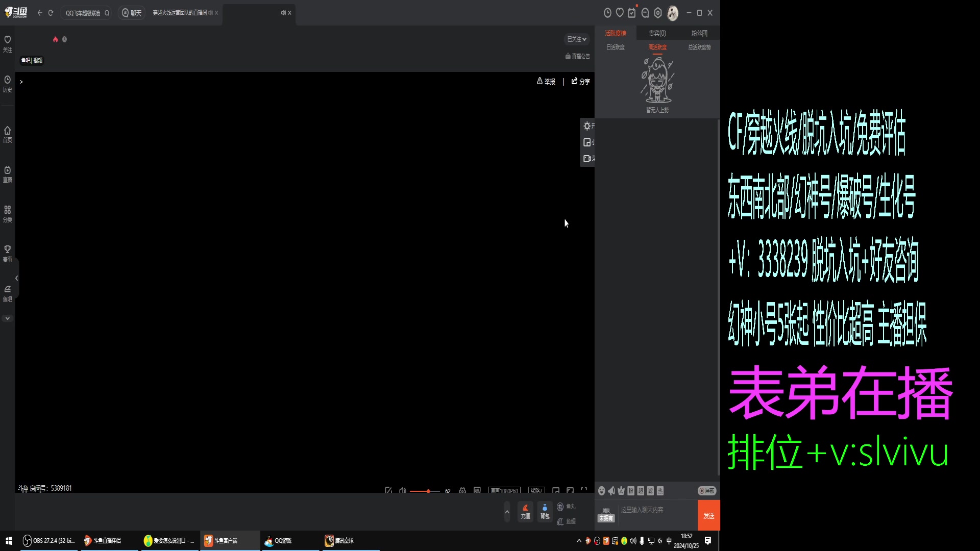Image resolution: width=980 pixels, height=551 pixels.
Task: Open 屏蔽 block settings
Action: 707,490
